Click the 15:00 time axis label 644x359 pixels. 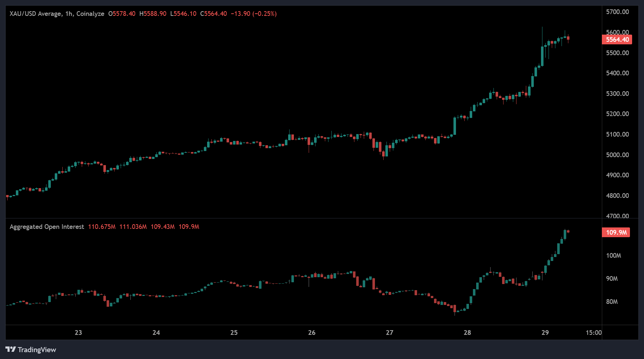point(593,332)
